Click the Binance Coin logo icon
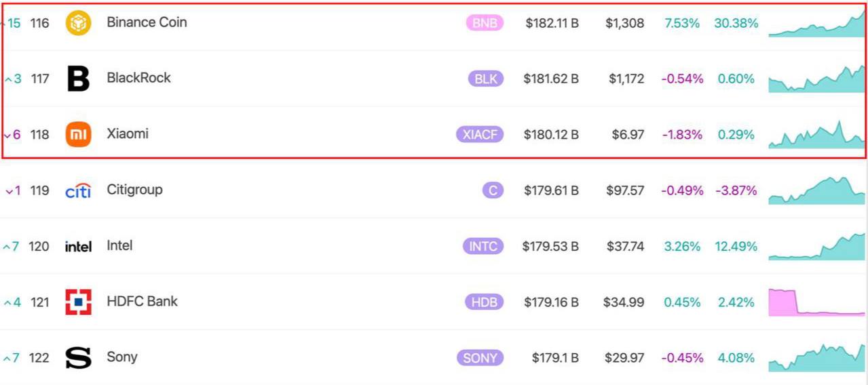Image resolution: width=868 pixels, height=385 pixels. tap(78, 23)
